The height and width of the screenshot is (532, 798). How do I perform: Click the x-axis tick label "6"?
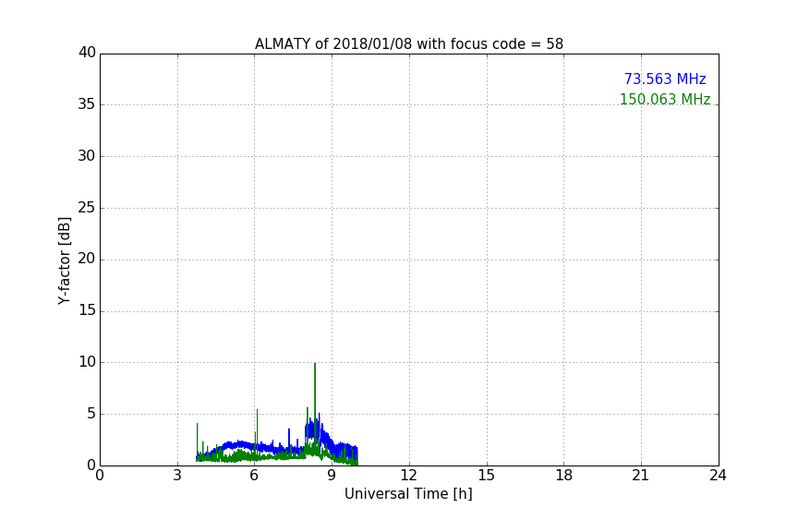(255, 476)
